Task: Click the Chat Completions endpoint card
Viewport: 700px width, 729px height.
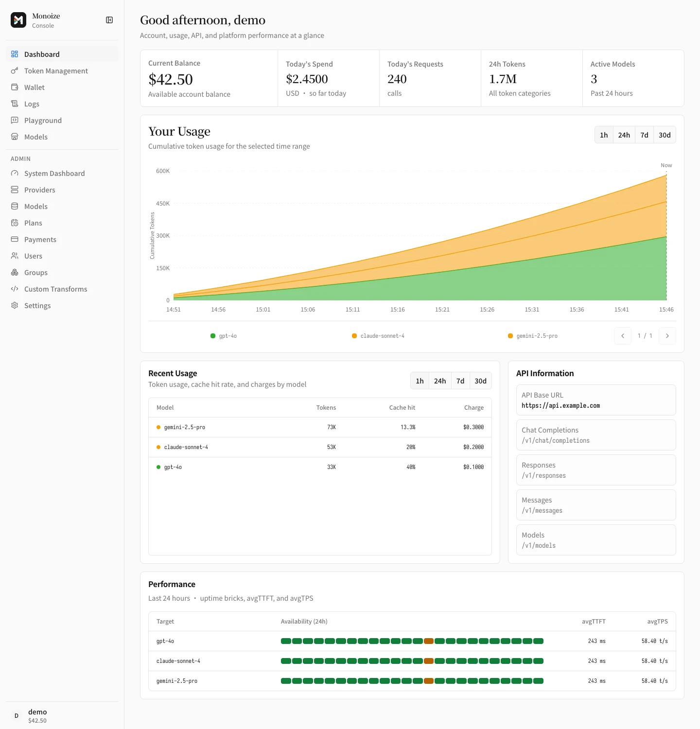Action: (x=596, y=435)
